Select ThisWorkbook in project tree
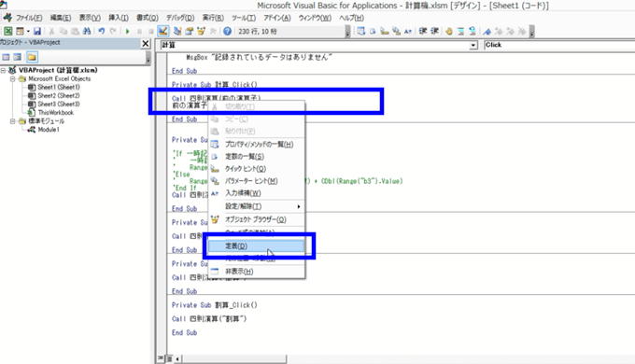The height and width of the screenshot is (364, 635). (x=55, y=113)
